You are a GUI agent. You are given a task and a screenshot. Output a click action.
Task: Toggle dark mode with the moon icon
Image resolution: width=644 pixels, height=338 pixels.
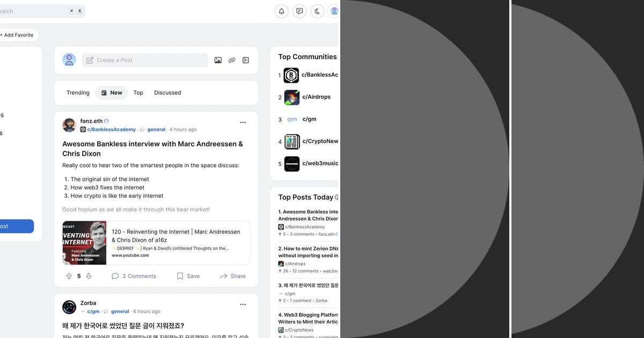point(317,11)
